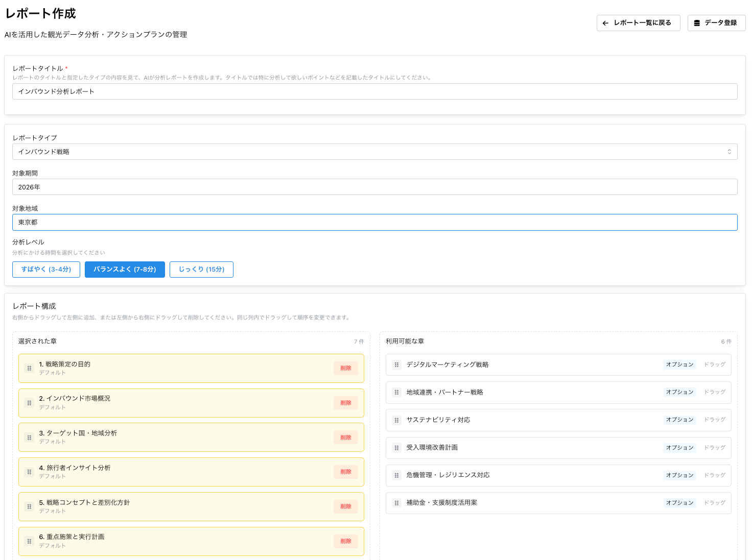752x560 pixels.
Task: Click drag handle icon for 地域連携・パートナー戦略
Action: pos(396,392)
